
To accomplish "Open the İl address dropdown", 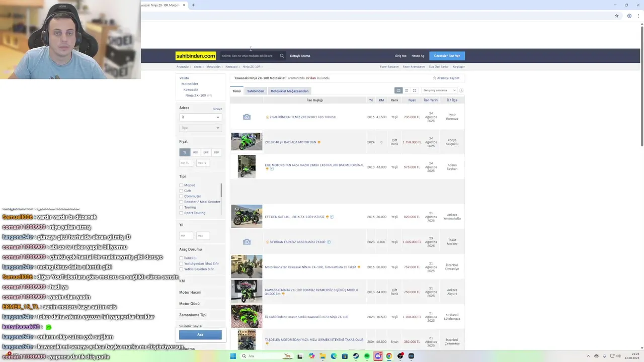I will tap(200, 117).
